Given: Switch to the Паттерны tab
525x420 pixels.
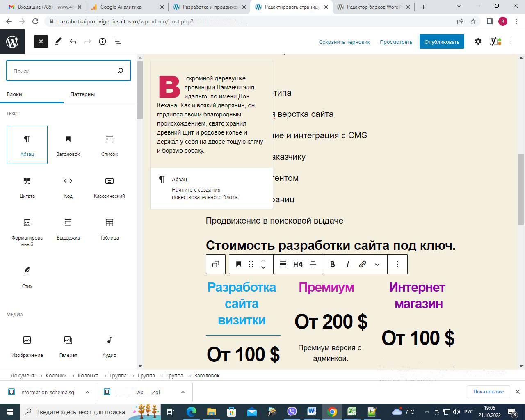Looking at the screenshot, I should click(x=82, y=94).
